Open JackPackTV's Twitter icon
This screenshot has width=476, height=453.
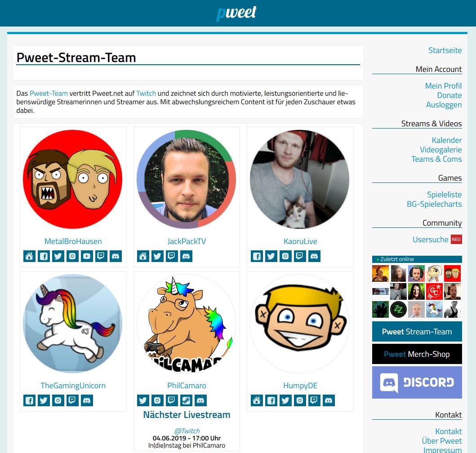coord(157,256)
